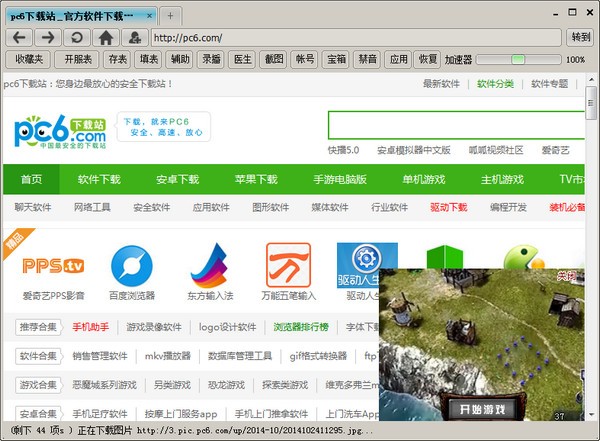Click 录播 toolbar button
Image resolution: width=600 pixels, height=441 pixels.
(211, 59)
